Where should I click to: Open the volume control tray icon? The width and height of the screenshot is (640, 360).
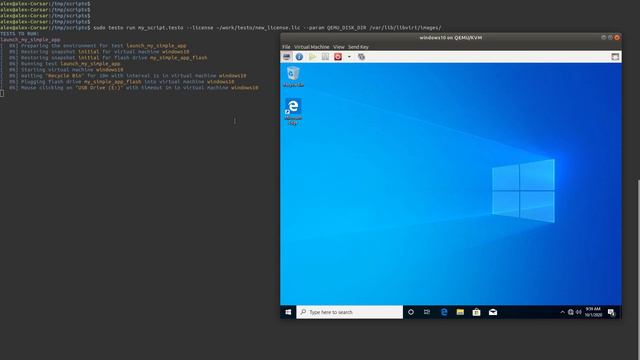coord(578,312)
